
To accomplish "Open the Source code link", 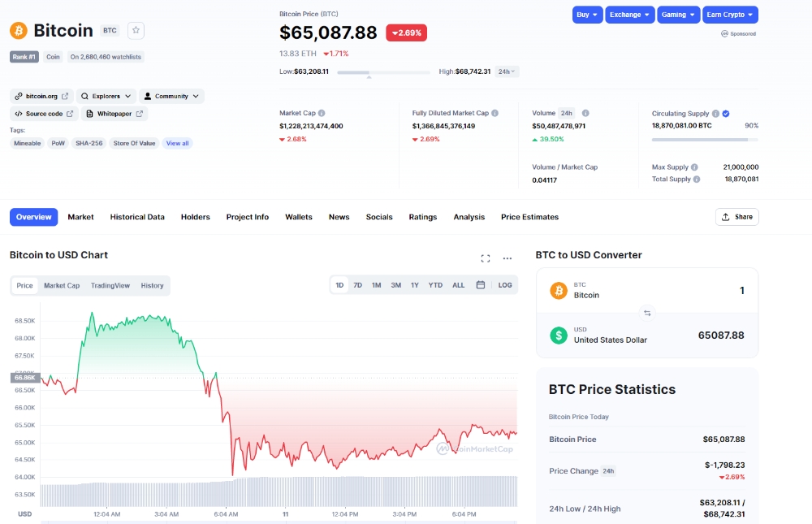I will [44, 114].
